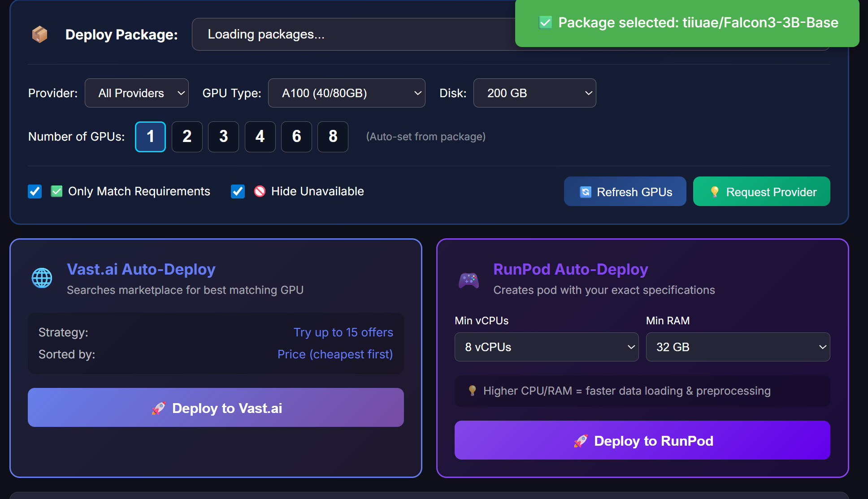The width and height of the screenshot is (868, 499).
Task: Expand the GPU Type A100 dropdown
Action: click(346, 93)
